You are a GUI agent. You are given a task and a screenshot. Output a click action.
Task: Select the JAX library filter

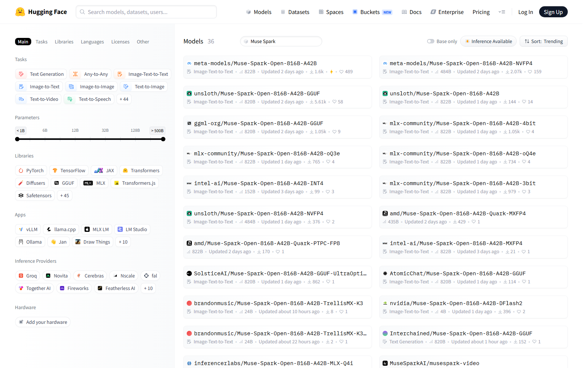(x=104, y=170)
